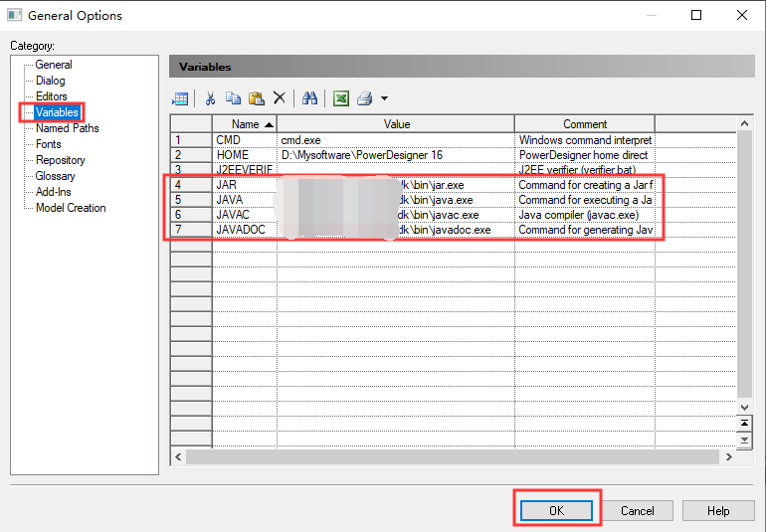Select row number 6 header
The image size is (766, 532).
(191, 215)
